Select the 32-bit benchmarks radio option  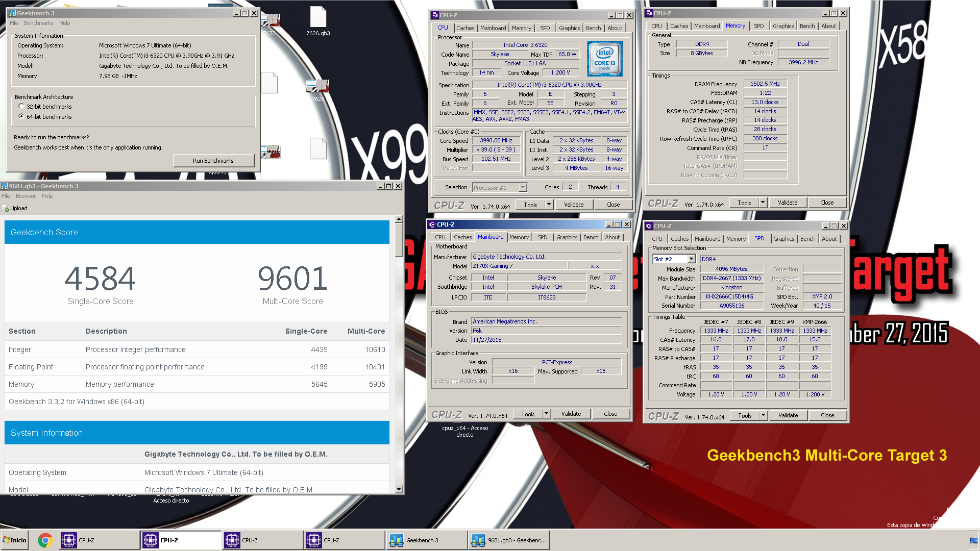pos(21,107)
